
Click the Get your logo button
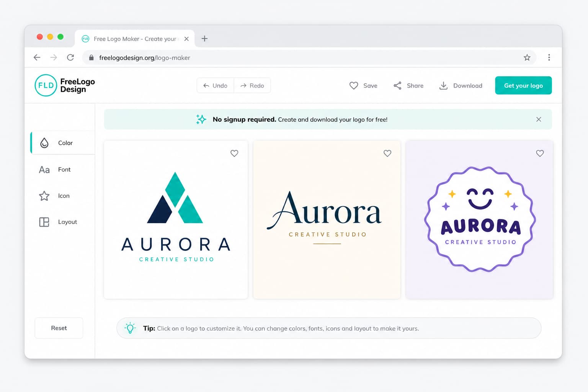[523, 85]
